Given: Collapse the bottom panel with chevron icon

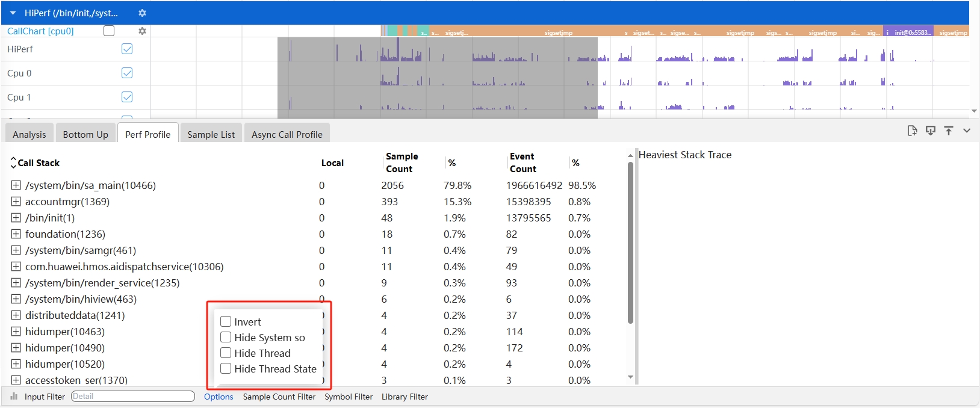Looking at the screenshot, I should tap(967, 131).
